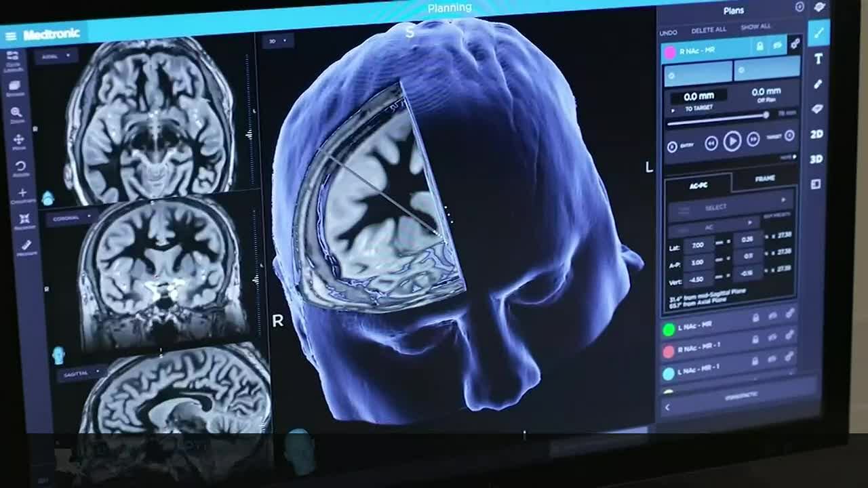Select the L NAc - MR plan row
Screen dimensions: 868x488
(x=729, y=323)
